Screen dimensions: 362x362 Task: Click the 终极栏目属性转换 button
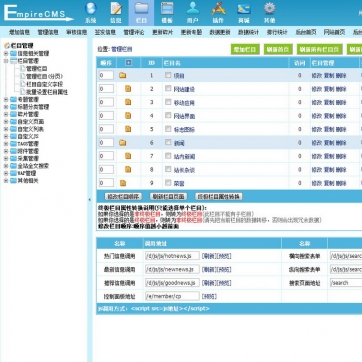tap(219, 196)
